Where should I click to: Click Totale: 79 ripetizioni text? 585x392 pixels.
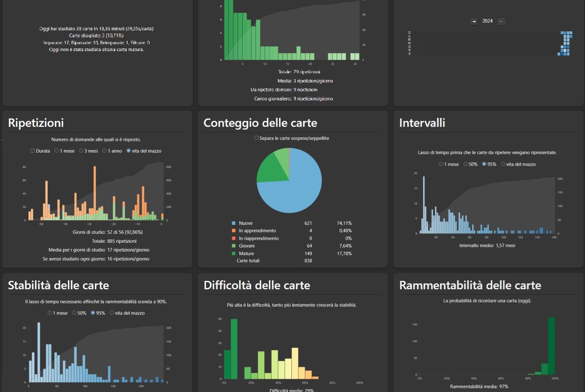pyautogui.click(x=299, y=72)
